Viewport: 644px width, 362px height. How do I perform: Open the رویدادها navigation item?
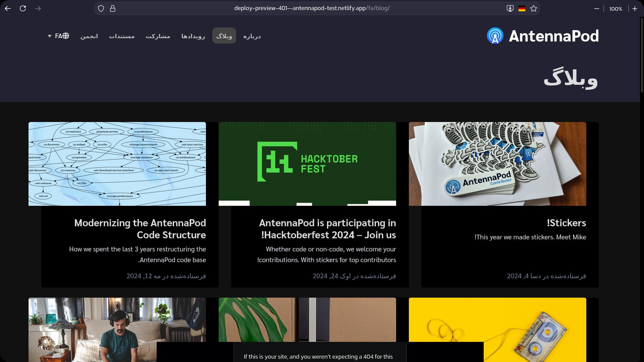click(x=193, y=36)
